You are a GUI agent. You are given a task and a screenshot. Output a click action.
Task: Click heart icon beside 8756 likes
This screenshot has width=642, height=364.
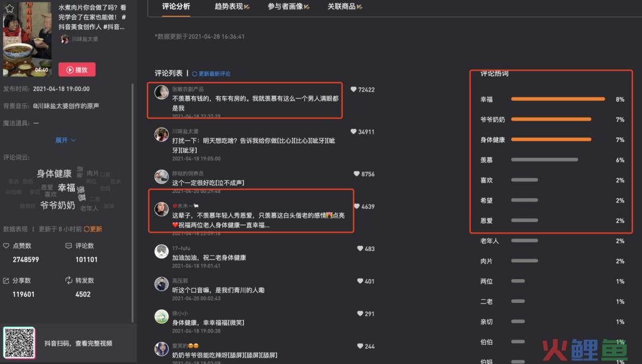tap(356, 174)
